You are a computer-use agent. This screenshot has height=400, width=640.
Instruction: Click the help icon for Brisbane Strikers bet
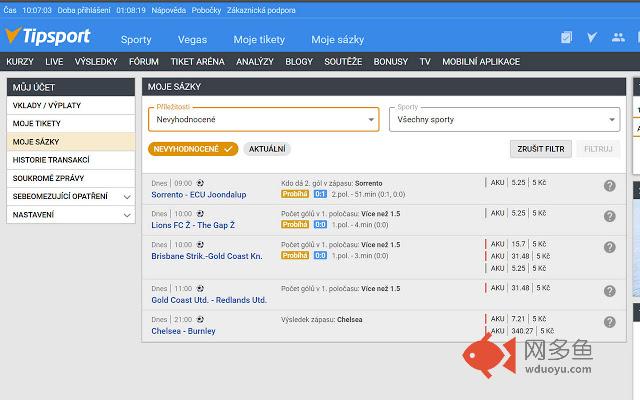pos(609,247)
